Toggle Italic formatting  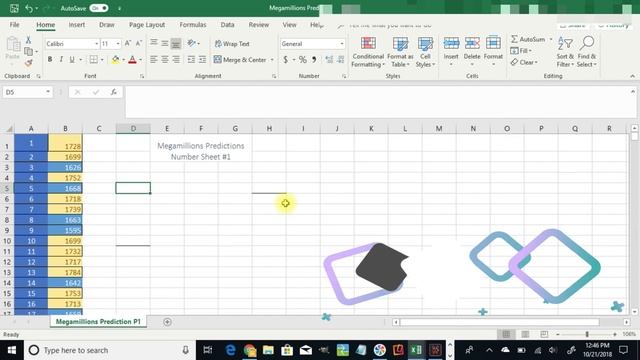61,60
